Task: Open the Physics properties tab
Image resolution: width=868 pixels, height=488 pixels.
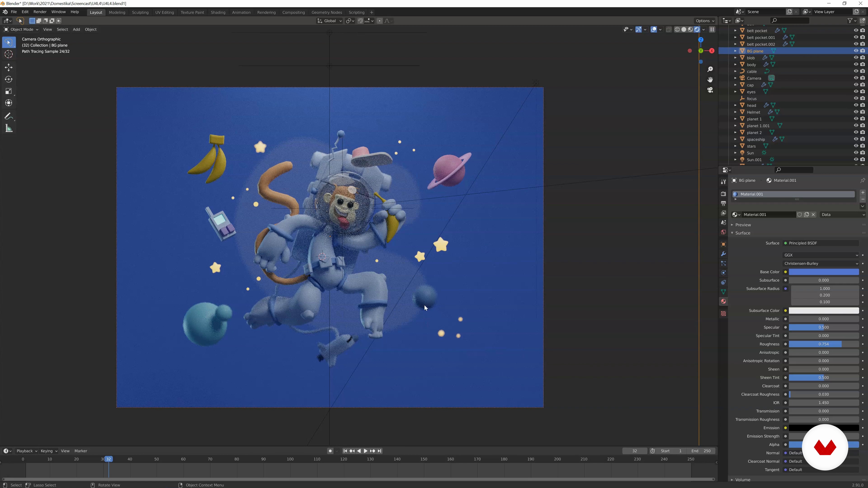Action: point(723,273)
